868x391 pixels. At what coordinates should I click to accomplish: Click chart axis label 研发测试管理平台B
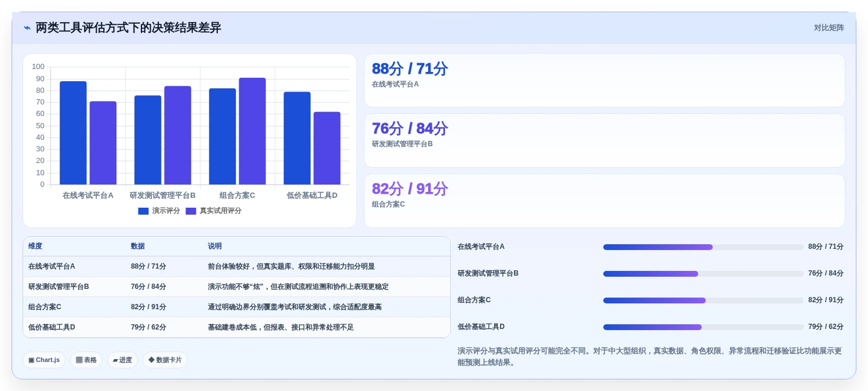[163, 195]
